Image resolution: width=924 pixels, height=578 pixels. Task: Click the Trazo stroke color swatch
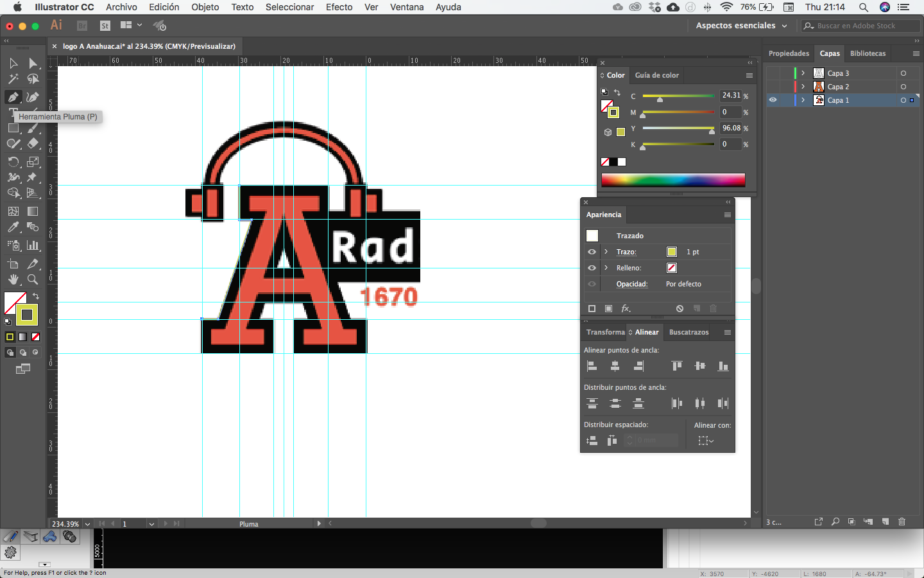[672, 252]
